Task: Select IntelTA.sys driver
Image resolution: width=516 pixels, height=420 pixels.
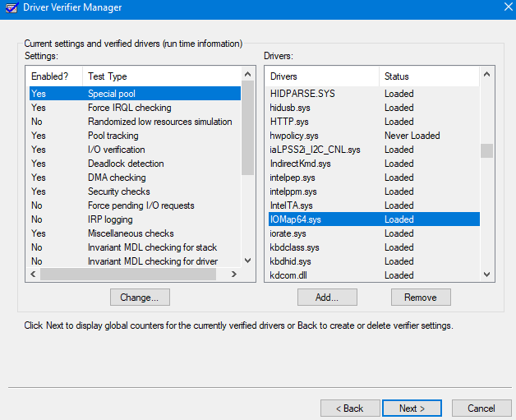Action: pyautogui.click(x=374, y=205)
